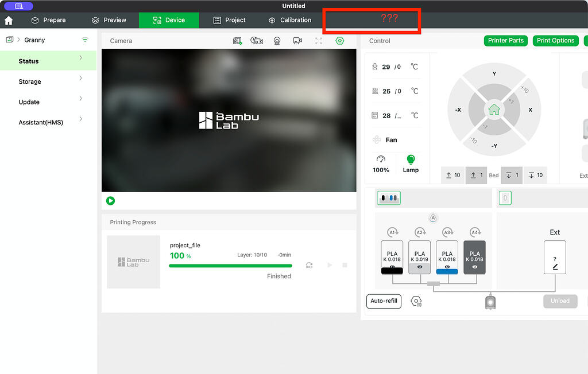This screenshot has width=588, height=374.
Task: Lower the bed by 1
Action: click(x=512, y=176)
